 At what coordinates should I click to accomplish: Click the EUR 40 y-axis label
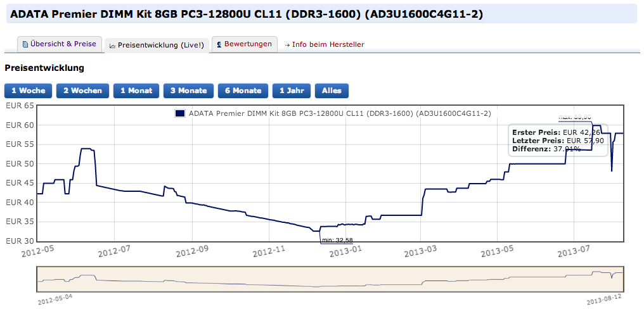coord(20,203)
